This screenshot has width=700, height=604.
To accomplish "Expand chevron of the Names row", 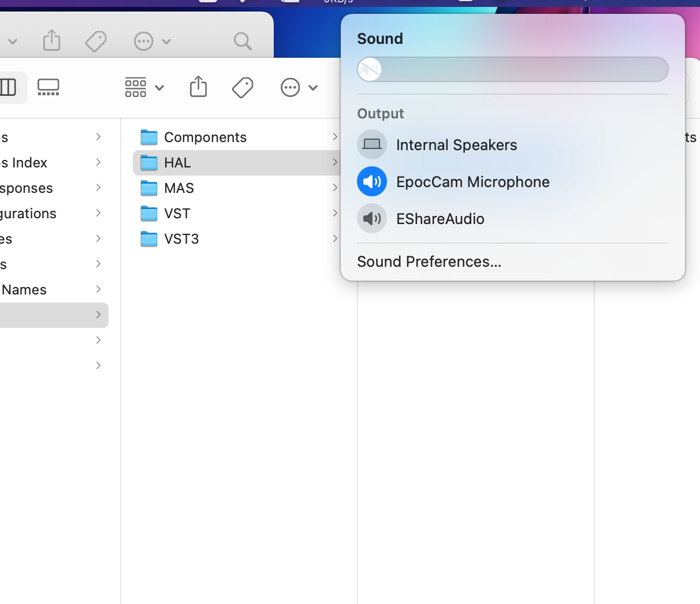I will [99, 289].
